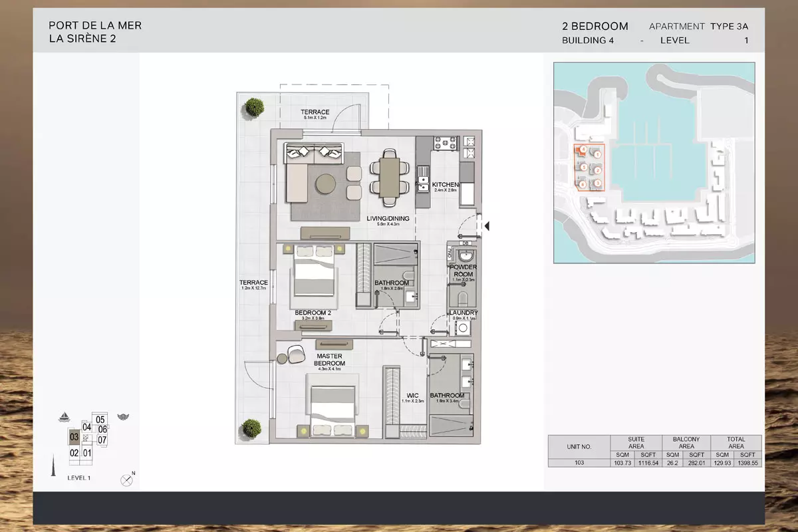Viewport: 798px width, 532px height.
Task: Click building marker 4 on site map
Action: 583,150
